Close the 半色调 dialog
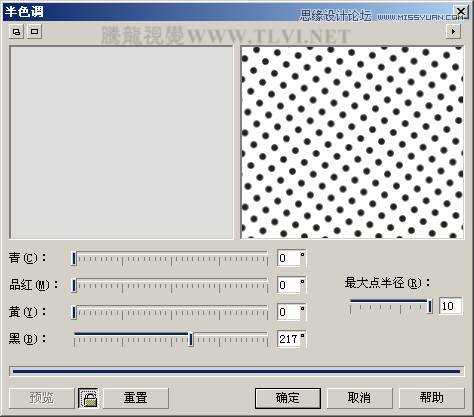Image resolution: width=474 pixels, height=417 pixels. 460,12
